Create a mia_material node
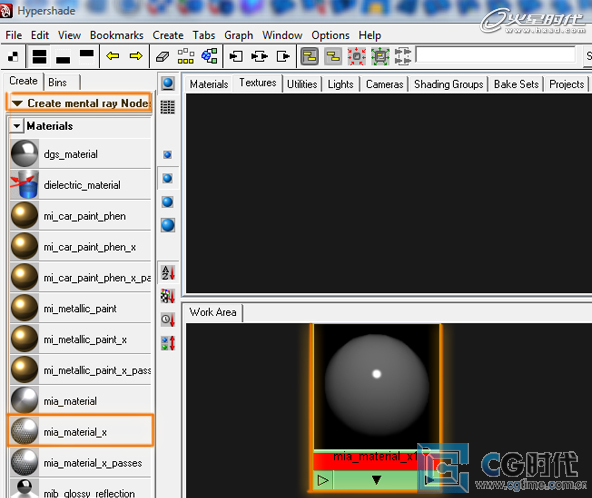Screen dimensions: 592x498 click(x=80, y=401)
